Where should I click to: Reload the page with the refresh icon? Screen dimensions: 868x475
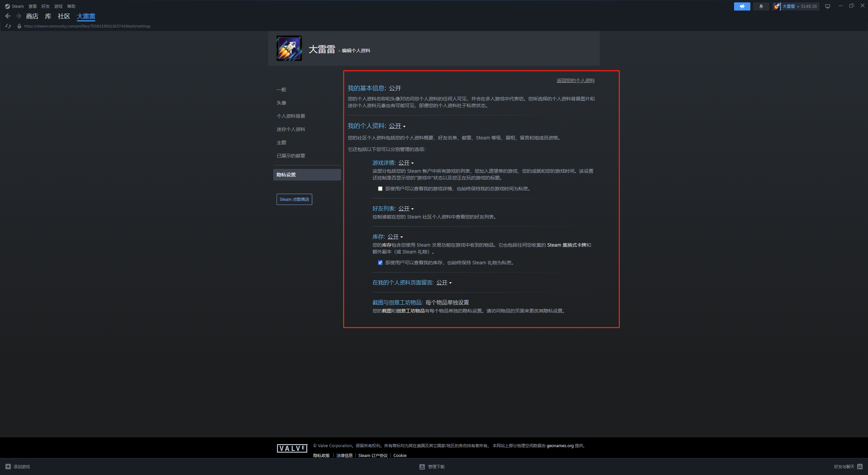pos(8,26)
